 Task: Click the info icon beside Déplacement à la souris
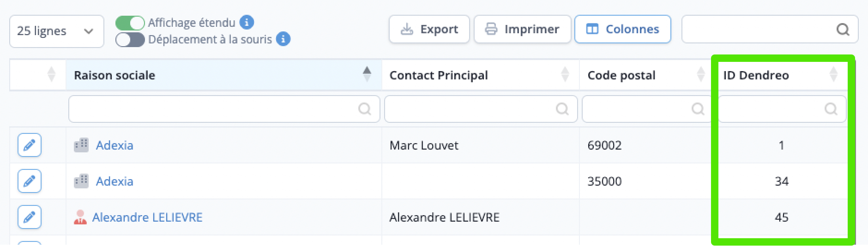[x=283, y=39]
